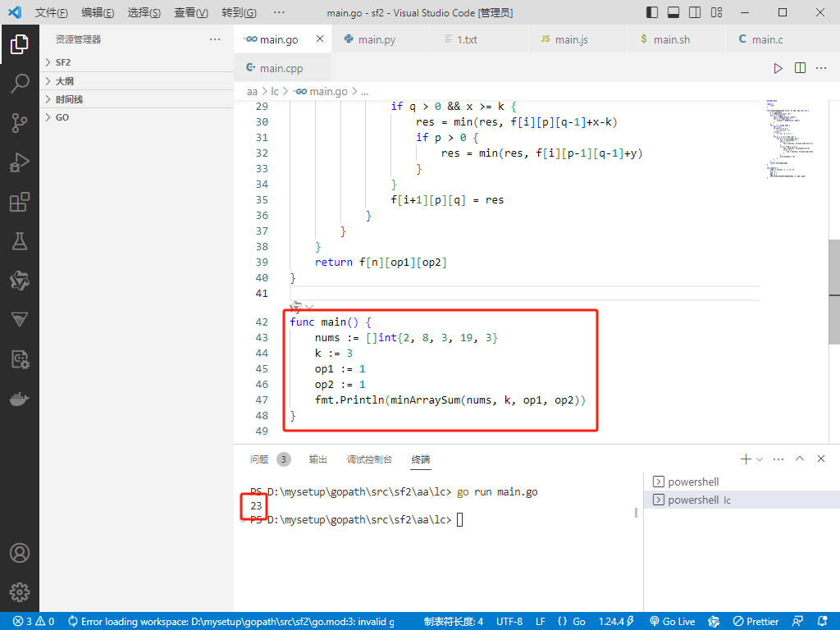Expand the 大纲 outline section

click(x=136, y=81)
